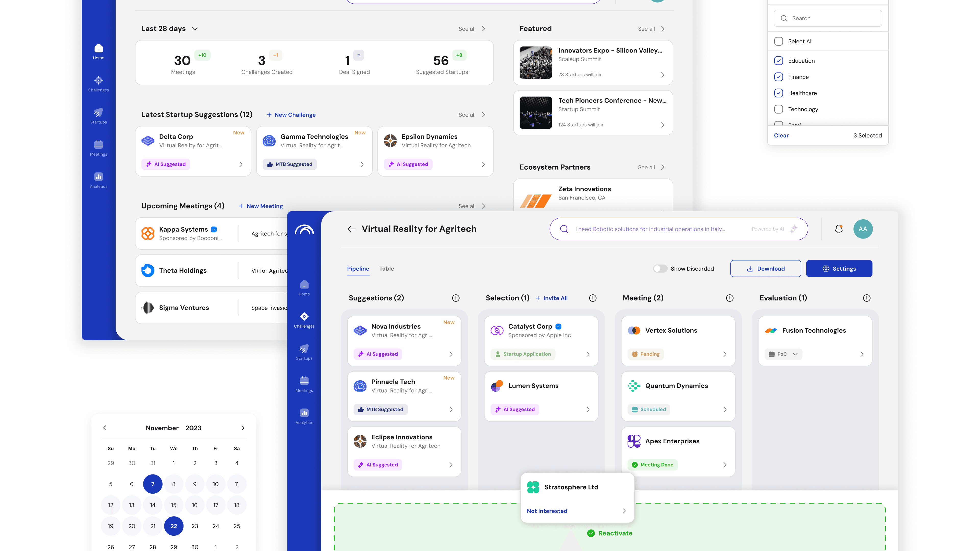
Task: Click the notification bell icon
Action: click(x=838, y=229)
